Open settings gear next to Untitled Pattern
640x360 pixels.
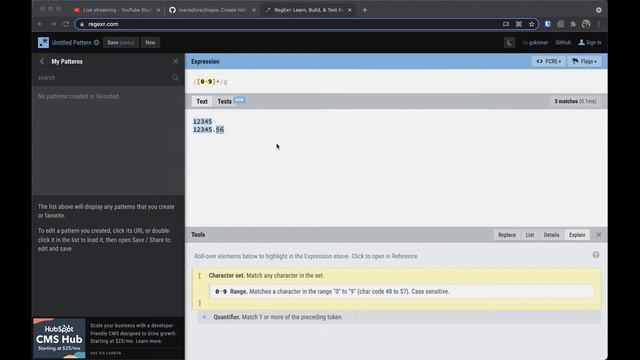[x=97, y=42]
